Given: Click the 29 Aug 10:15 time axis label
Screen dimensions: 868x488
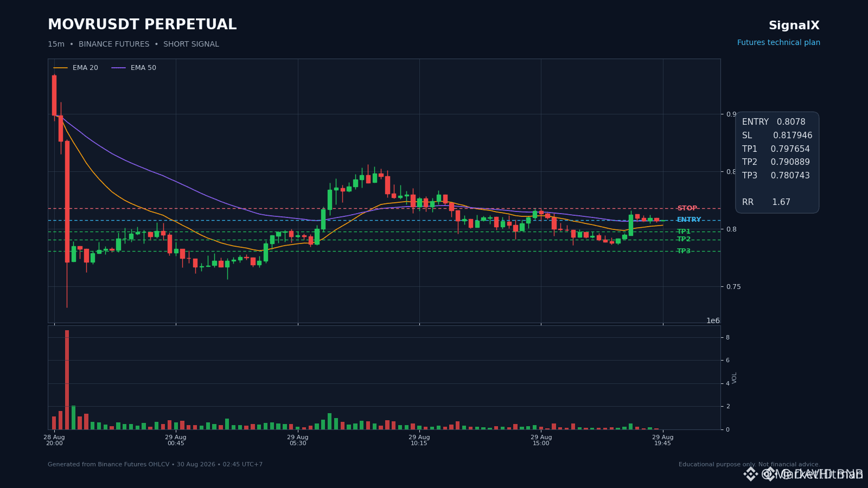Looking at the screenshot, I should 419,440.
